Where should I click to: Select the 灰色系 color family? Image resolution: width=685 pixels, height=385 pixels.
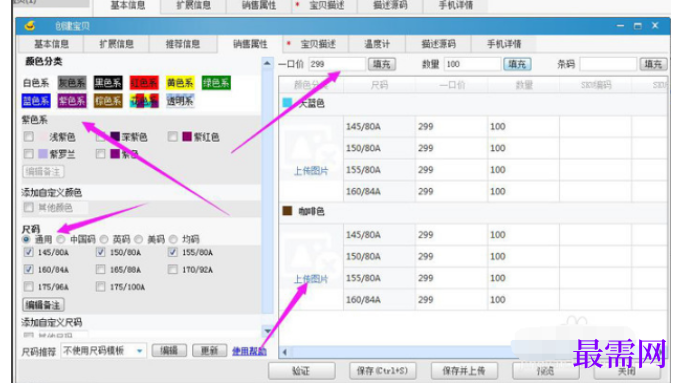(72, 83)
